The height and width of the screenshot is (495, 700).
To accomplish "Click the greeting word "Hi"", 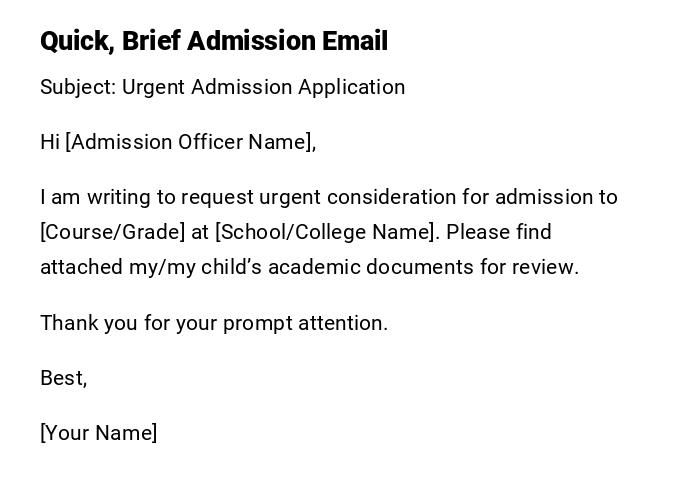I will (50, 142).
